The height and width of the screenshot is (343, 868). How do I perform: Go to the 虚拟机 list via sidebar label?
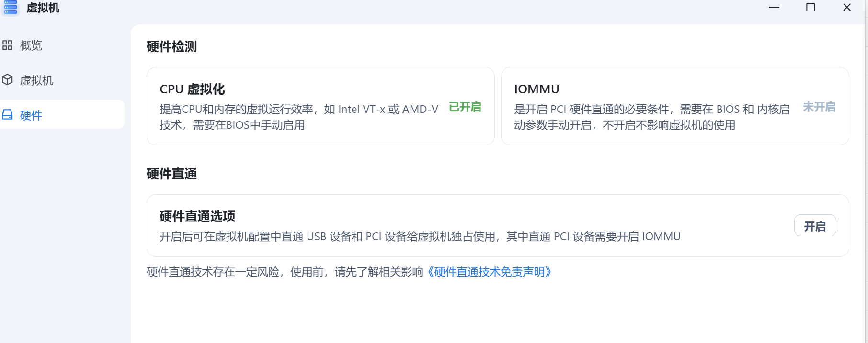point(36,80)
